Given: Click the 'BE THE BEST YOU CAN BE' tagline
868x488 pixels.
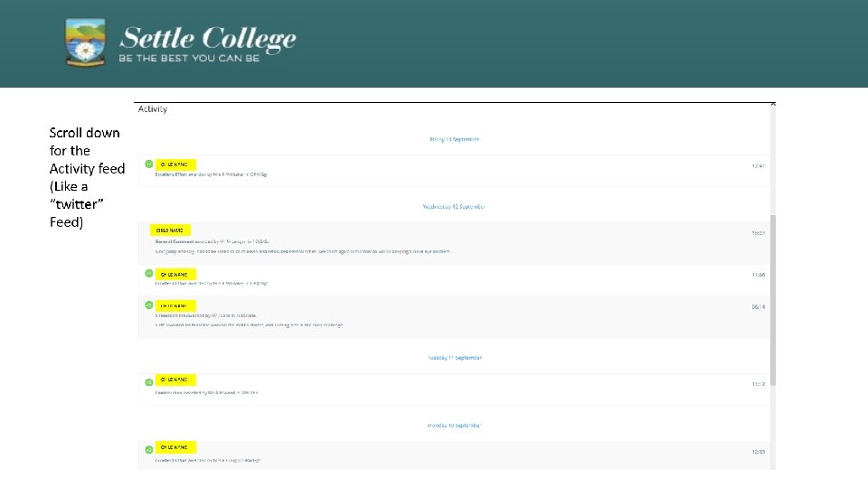Looking at the screenshot, I should (189, 58).
